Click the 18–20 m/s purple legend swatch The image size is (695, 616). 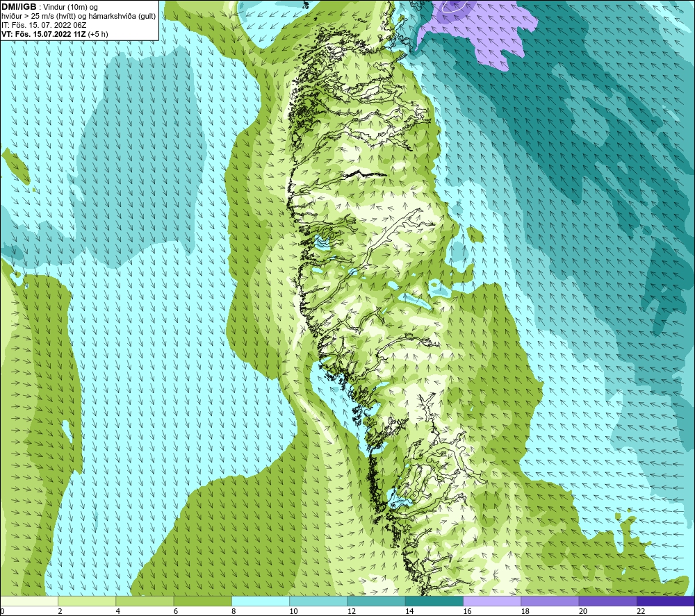point(550,601)
